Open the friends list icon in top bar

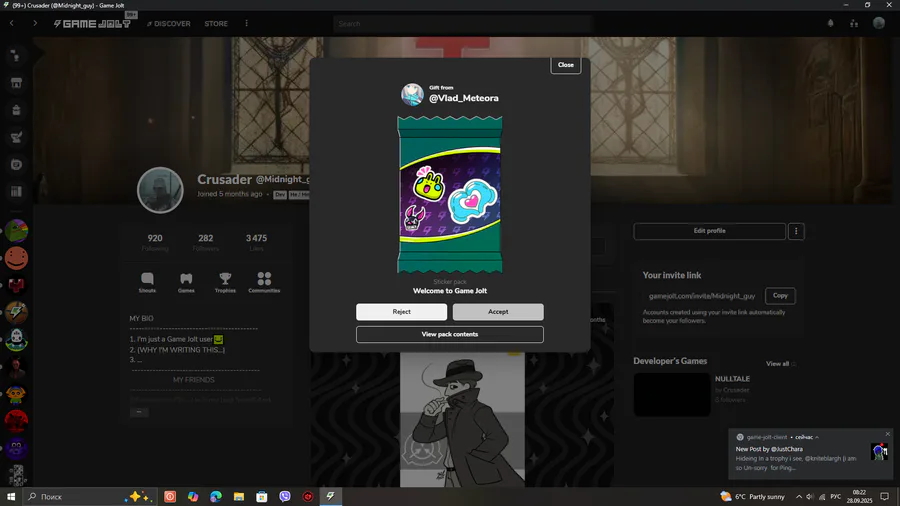854,24
